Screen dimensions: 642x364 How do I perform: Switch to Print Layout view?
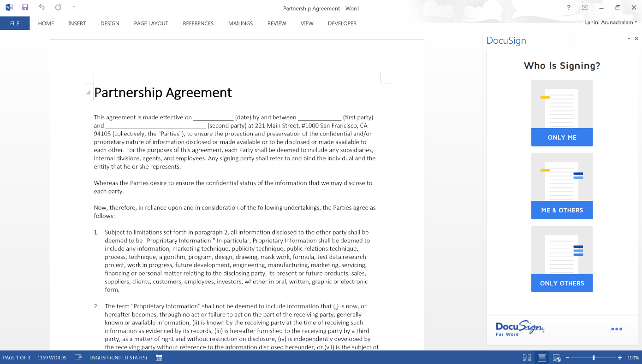[x=542, y=358]
